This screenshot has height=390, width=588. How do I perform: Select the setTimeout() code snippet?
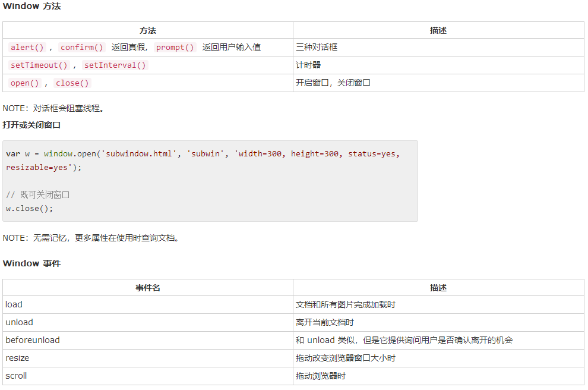coord(39,65)
